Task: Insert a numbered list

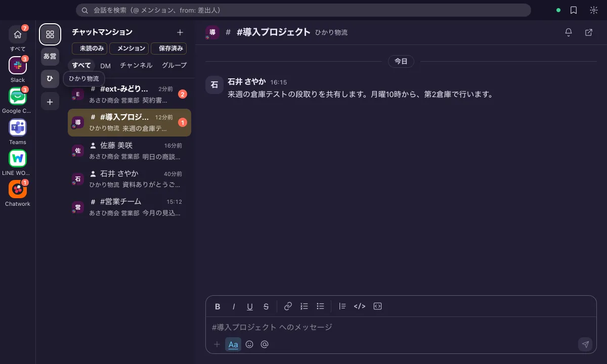Action: pyautogui.click(x=304, y=306)
